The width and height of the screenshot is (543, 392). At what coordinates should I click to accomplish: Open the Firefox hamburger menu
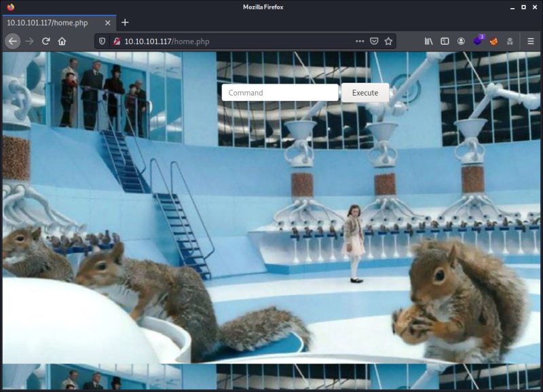[530, 41]
